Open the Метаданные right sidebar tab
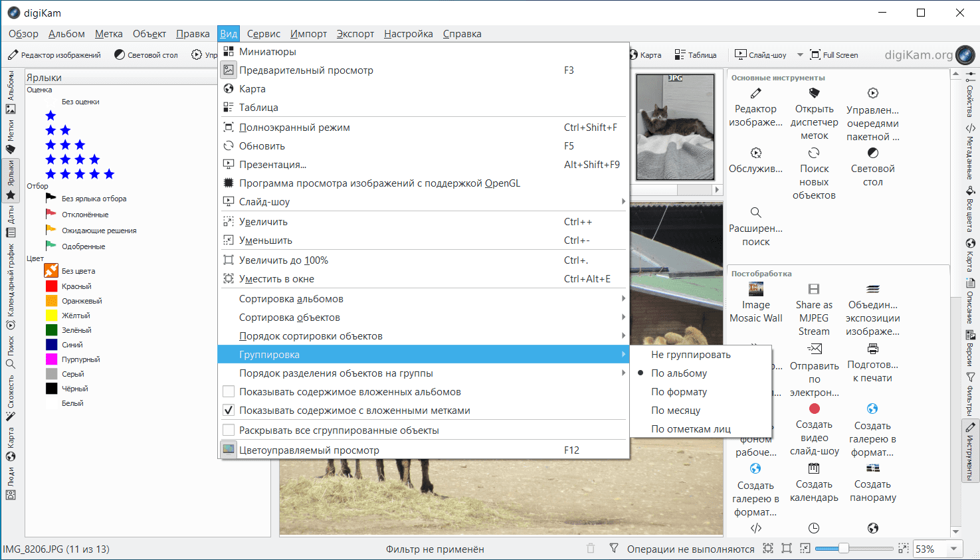 point(970,152)
